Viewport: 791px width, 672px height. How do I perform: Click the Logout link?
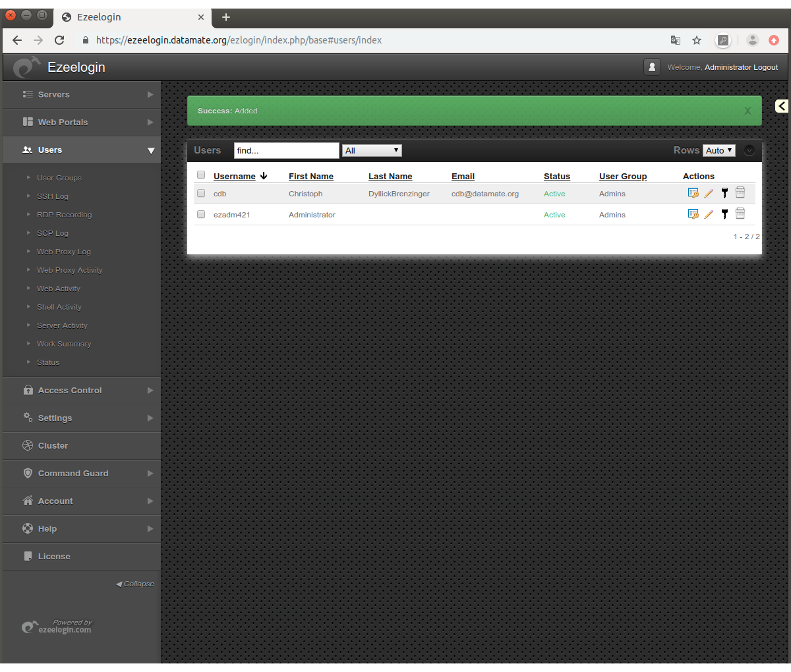pos(765,67)
